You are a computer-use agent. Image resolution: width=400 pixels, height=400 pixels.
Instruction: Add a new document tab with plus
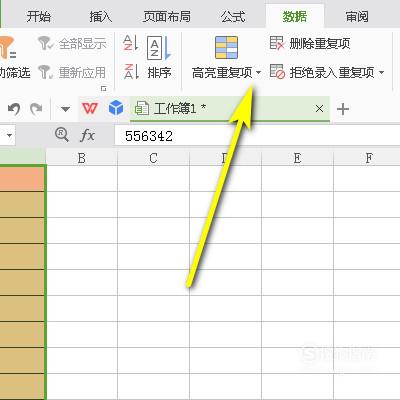343,109
